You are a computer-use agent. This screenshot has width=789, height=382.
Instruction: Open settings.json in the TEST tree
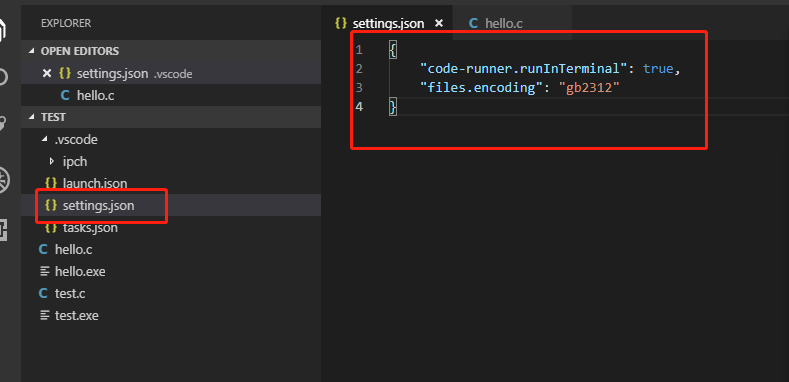pyautogui.click(x=171, y=205)
